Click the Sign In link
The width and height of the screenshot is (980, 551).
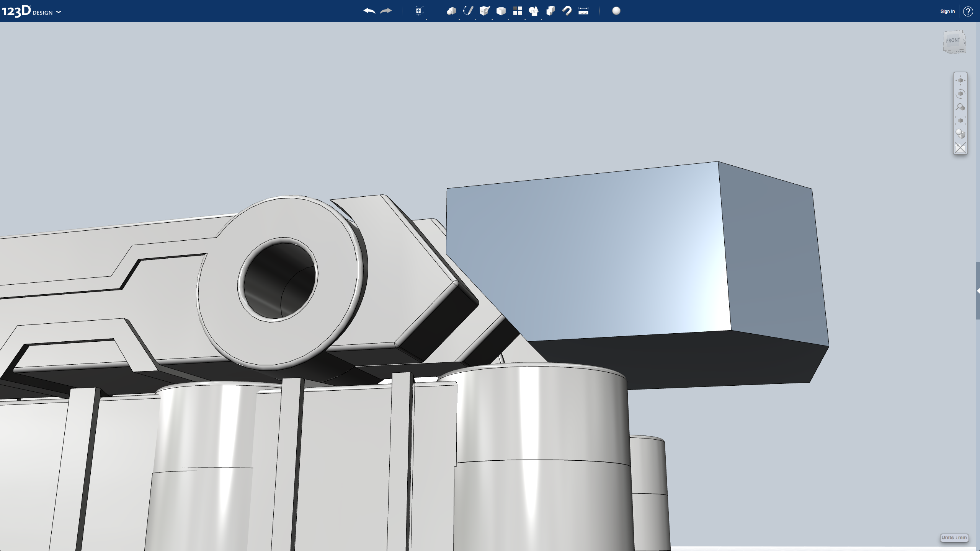pos(947,11)
